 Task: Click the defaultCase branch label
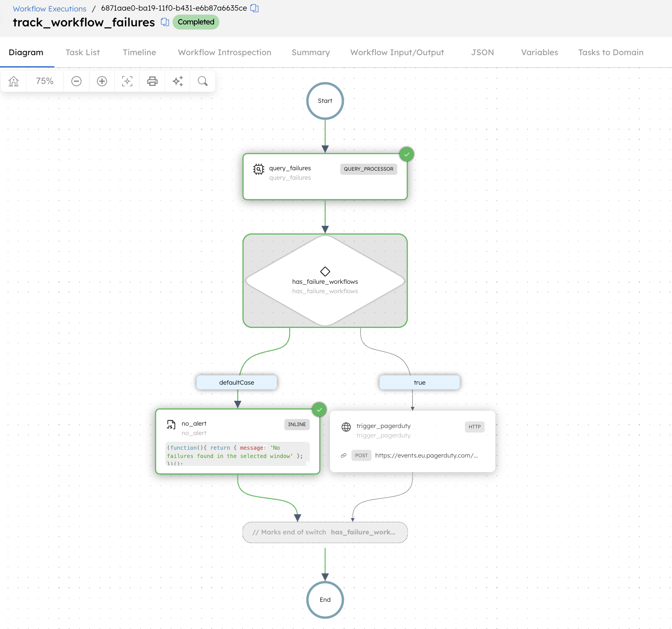[x=237, y=382]
